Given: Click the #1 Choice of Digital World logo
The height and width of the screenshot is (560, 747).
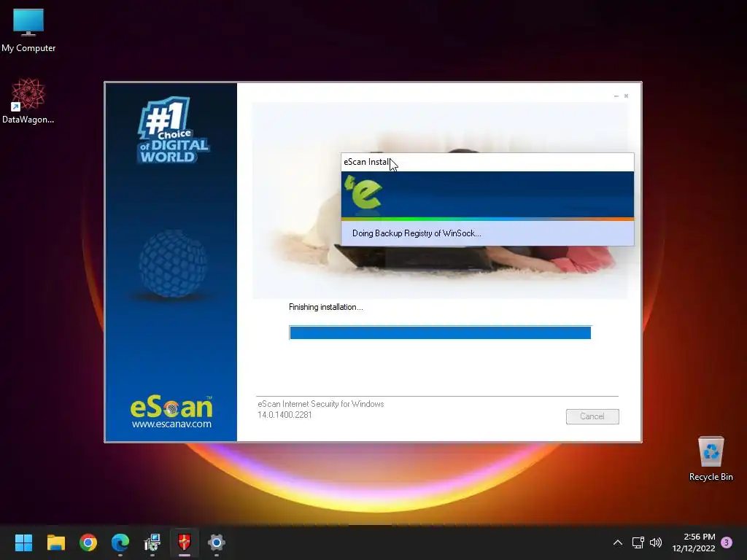Looking at the screenshot, I should point(173,130).
